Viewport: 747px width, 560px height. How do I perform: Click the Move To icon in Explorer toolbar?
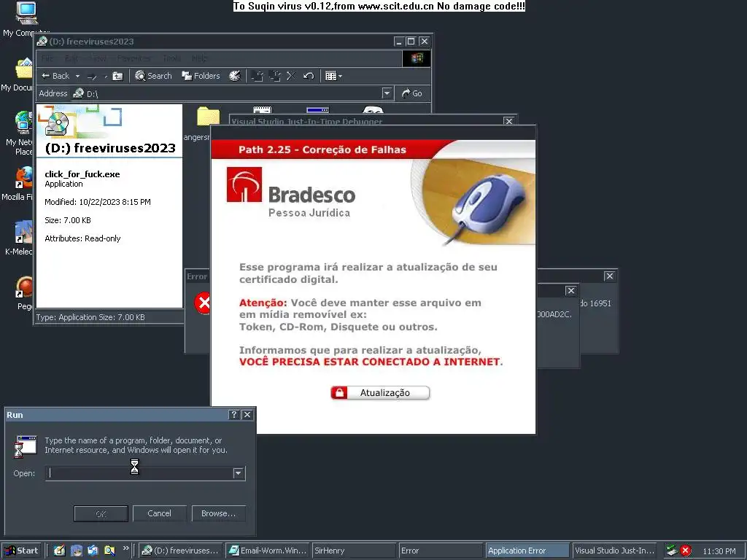pos(258,76)
